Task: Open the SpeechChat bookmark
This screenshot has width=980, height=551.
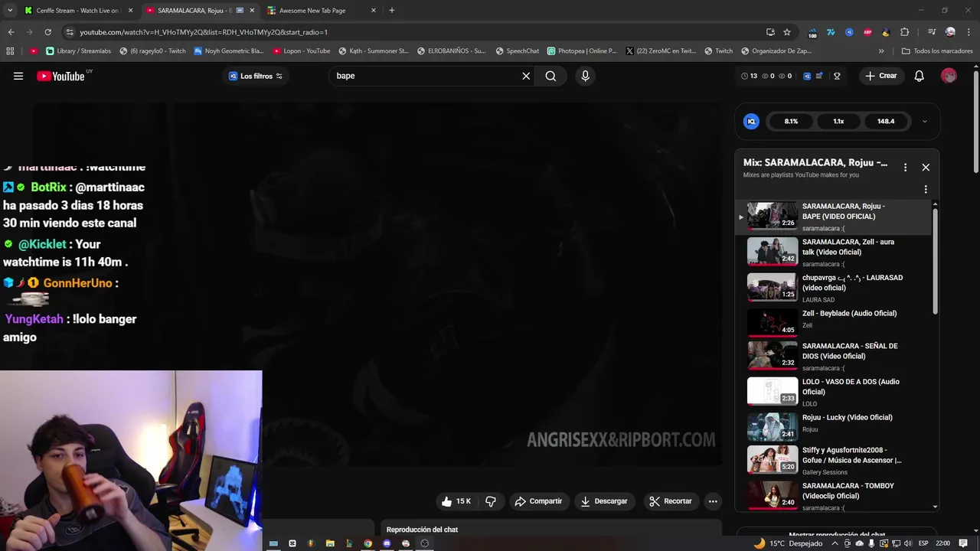Action: pos(517,51)
